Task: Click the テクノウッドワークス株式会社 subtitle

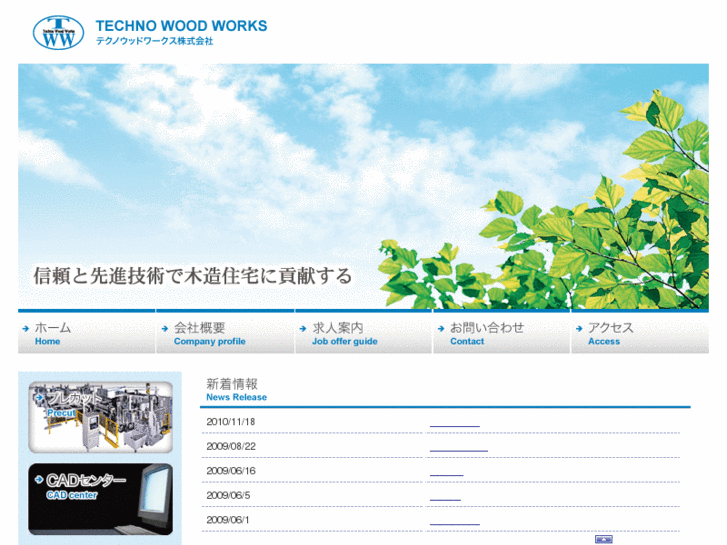Action: click(x=154, y=41)
